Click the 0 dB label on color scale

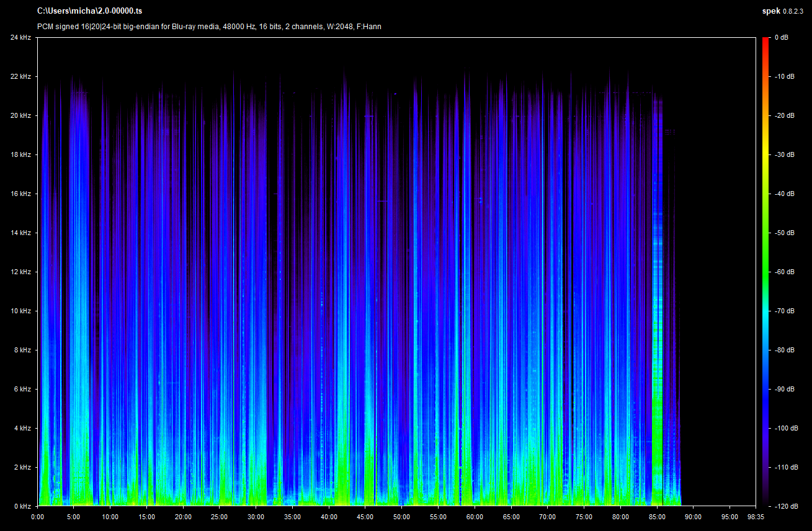point(781,38)
